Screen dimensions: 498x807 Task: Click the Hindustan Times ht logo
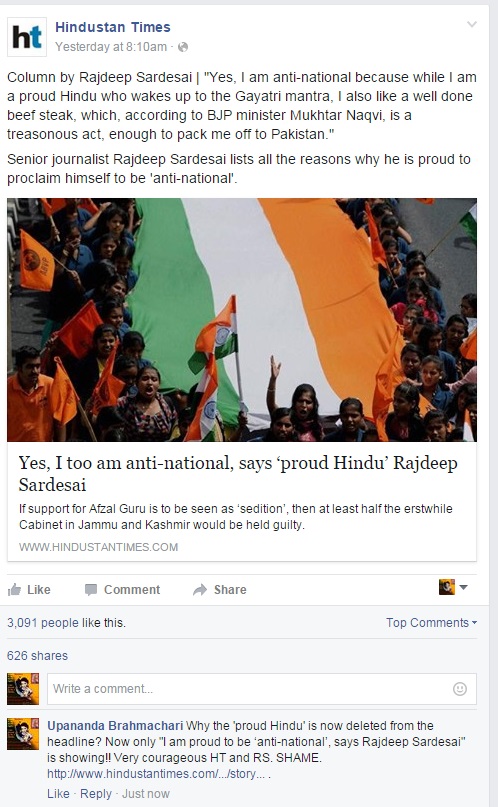click(27, 37)
